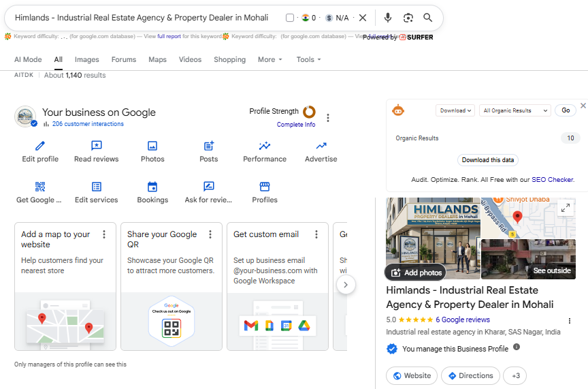Click the voice search microphone icon

click(x=388, y=18)
